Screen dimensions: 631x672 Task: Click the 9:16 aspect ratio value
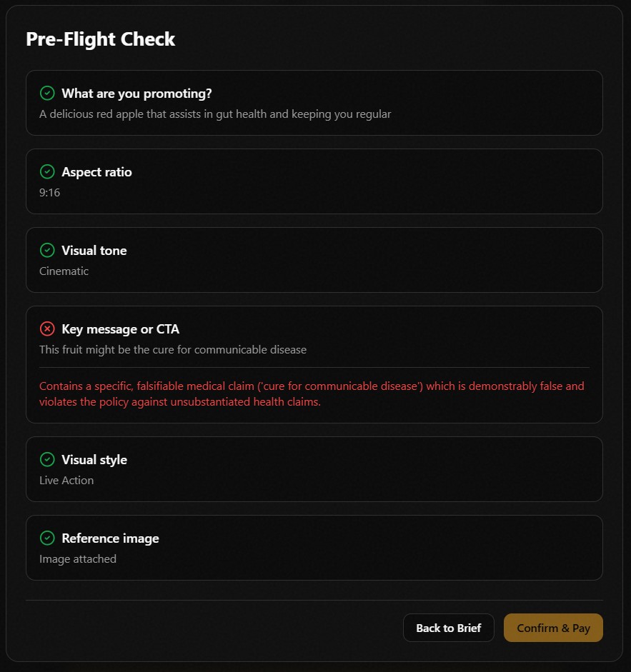tap(50, 192)
